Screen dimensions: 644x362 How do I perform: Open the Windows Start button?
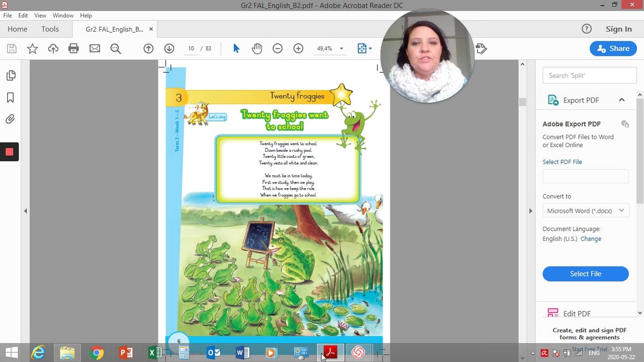12,353
